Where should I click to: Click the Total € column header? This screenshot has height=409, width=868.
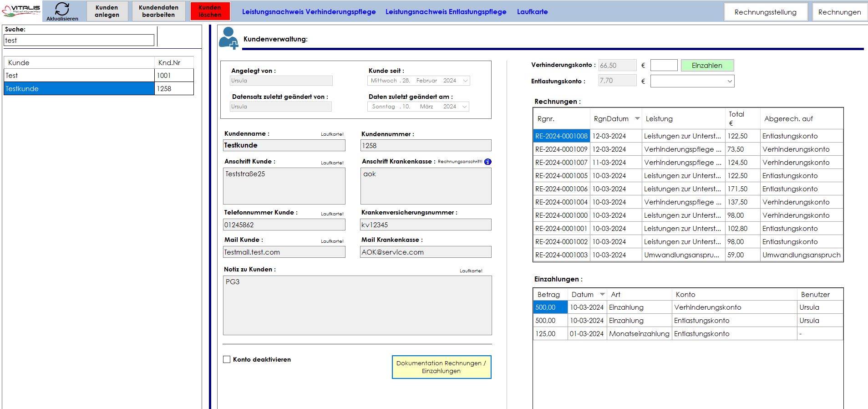[x=742, y=119]
